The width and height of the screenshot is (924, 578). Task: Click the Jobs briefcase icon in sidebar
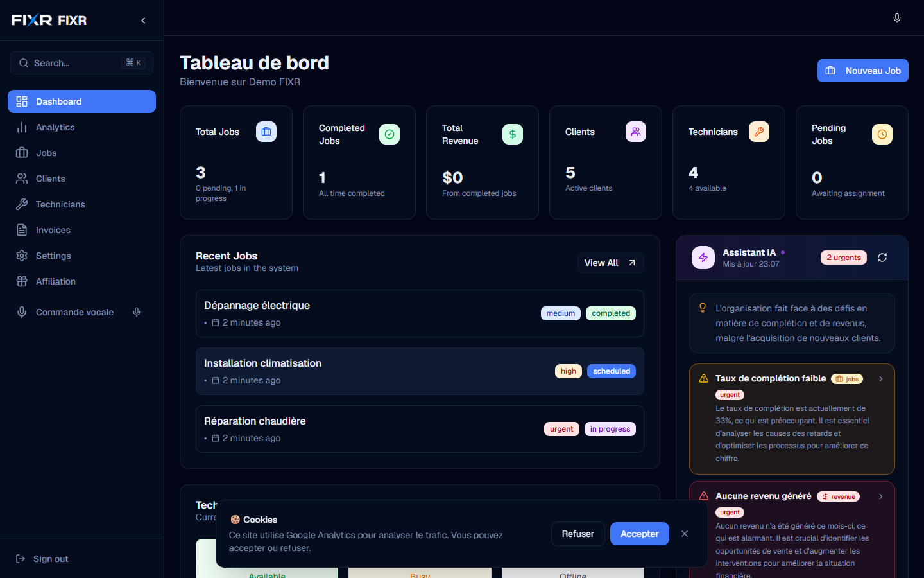coord(22,153)
